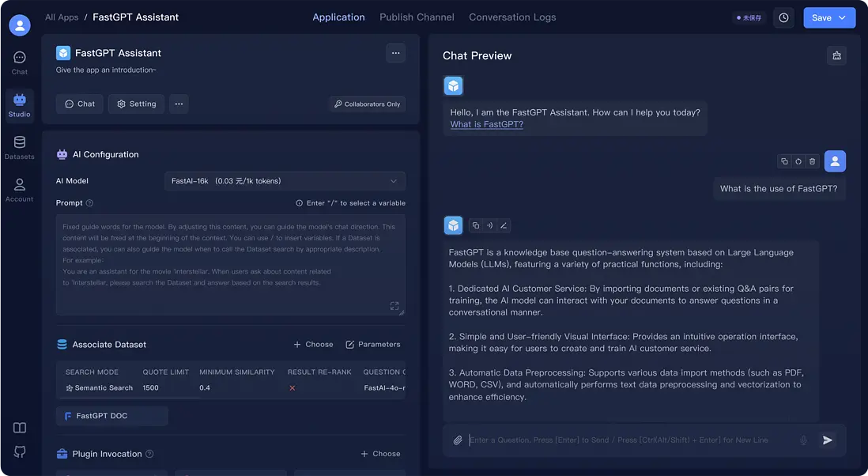Open the app card three-dot menu
This screenshot has height=476, width=868.
[x=395, y=53]
